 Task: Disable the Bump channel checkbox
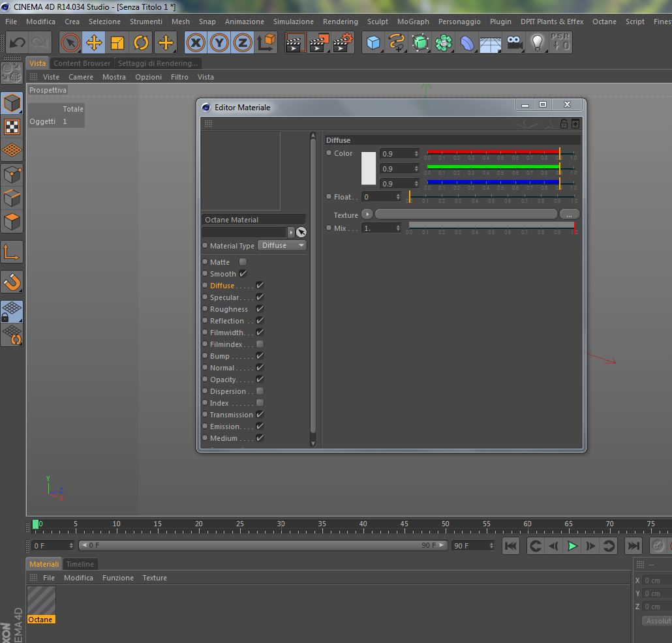(260, 355)
